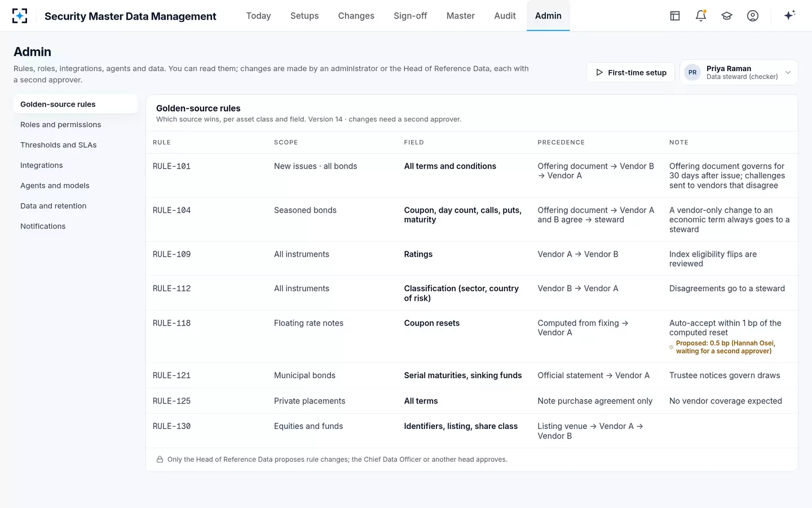The image size is (812, 508).
Task: Click the Security Master Data Management title
Action: pos(130,16)
